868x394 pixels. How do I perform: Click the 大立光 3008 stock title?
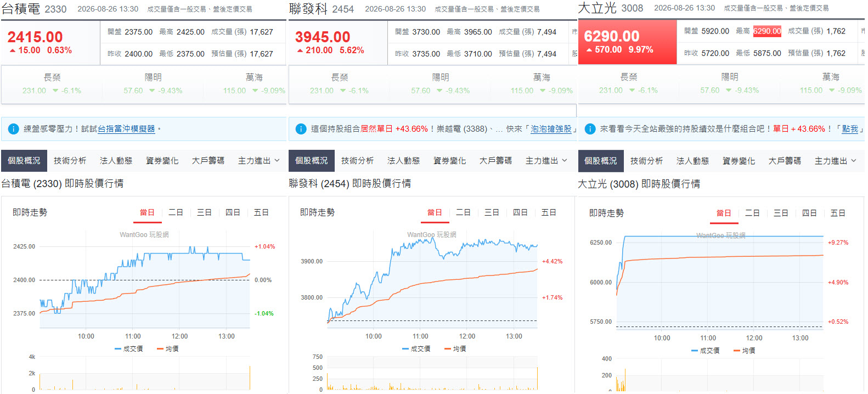click(x=611, y=8)
